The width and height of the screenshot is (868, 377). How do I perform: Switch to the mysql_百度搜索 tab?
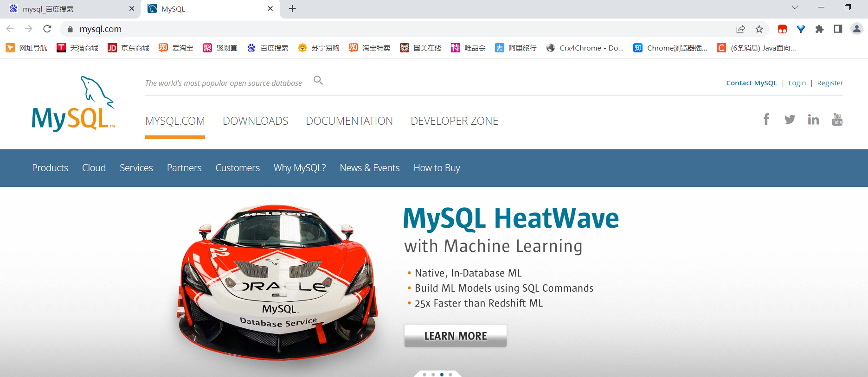(x=70, y=9)
